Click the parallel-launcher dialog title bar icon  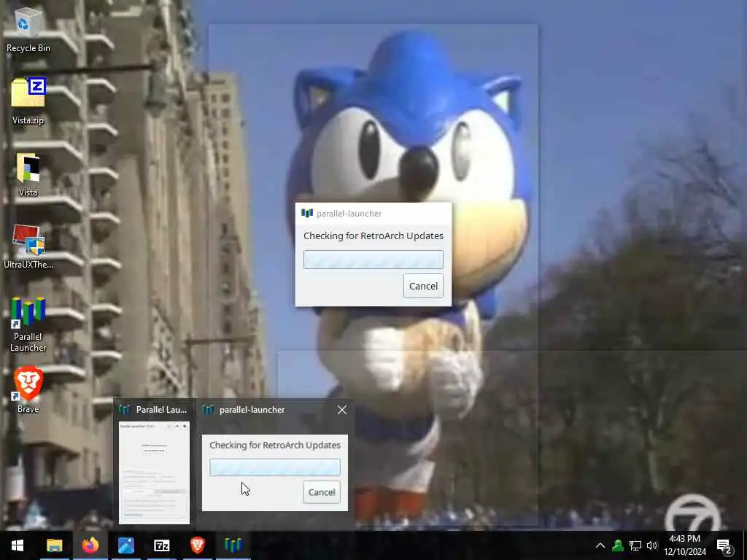[307, 214]
